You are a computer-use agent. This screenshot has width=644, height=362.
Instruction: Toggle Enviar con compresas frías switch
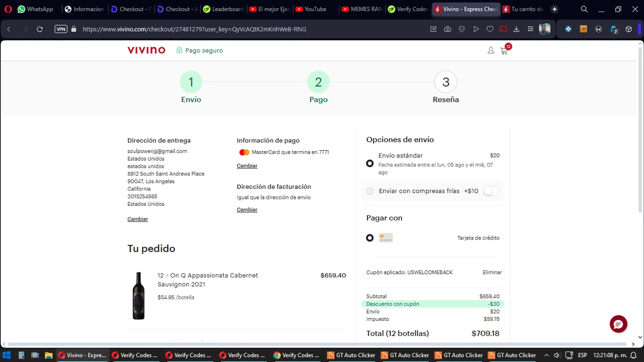[491, 191]
